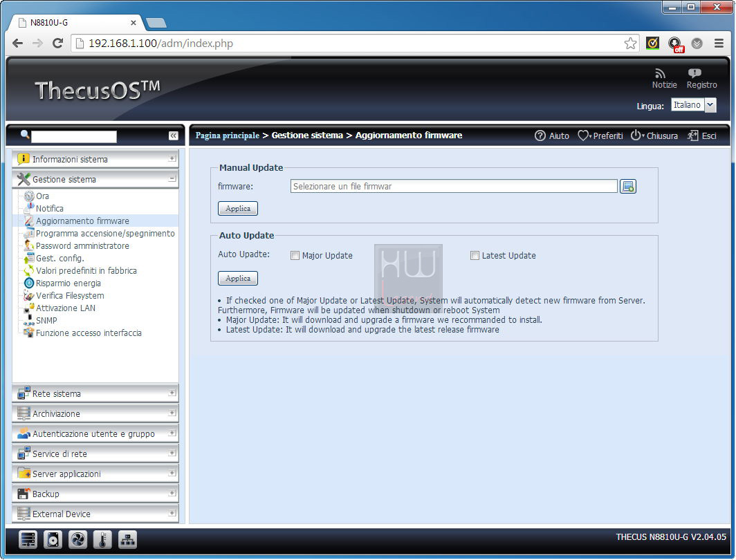The image size is (736, 560).
Task: Select Programma accensione/spegnimento in the tree
Action: pos(105,234)
